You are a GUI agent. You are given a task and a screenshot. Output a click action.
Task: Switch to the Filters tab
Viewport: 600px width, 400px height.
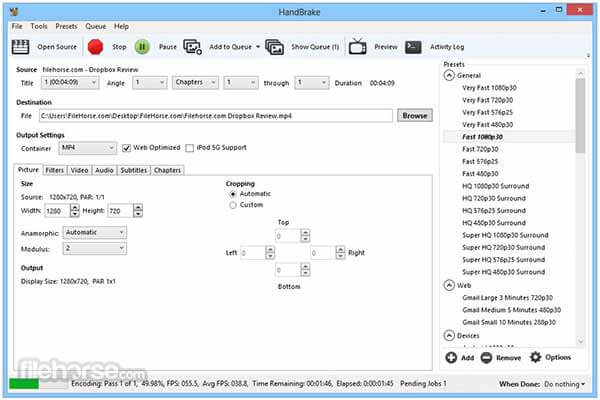[54, 170]
